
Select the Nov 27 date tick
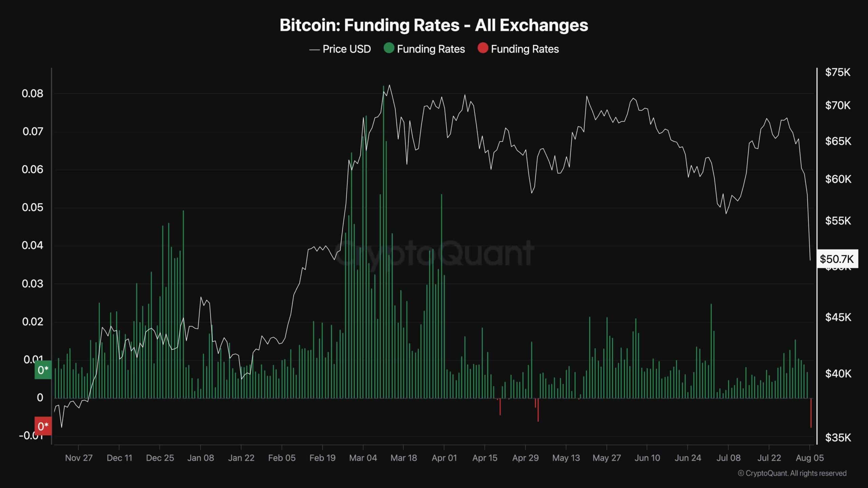pos(79,458)
